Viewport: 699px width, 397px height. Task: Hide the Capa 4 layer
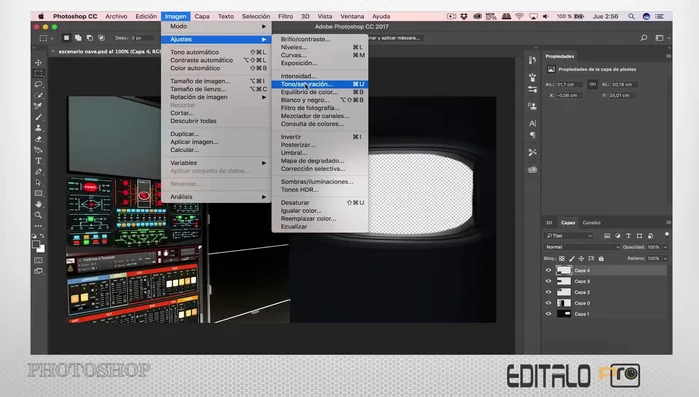pyautogui.click(x=548, y=270)
